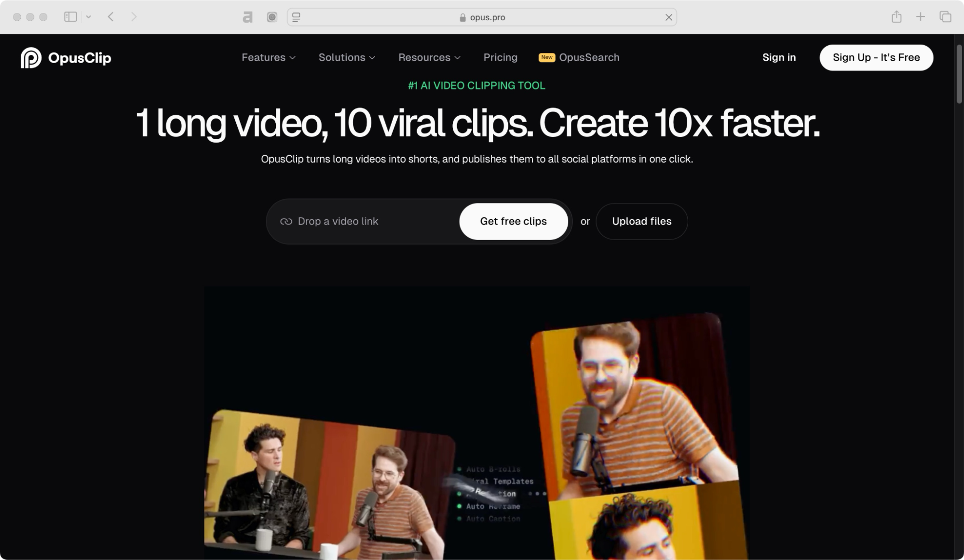Toggle Safari sidebar icon
The height and width of the screenshot is (560, 964).
(70, 17)
